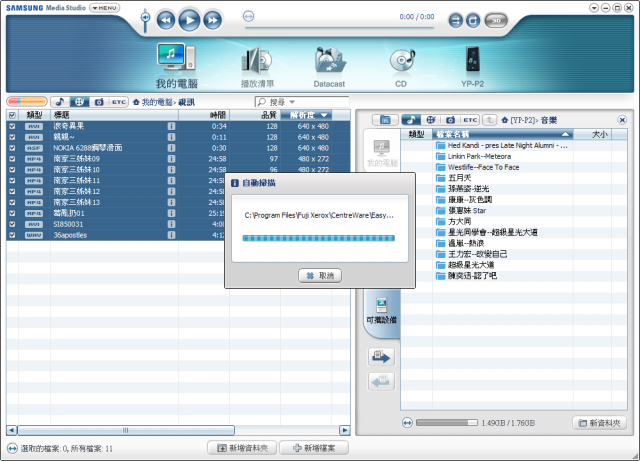Show music files on YP-P2 device
This screenshot has width=640, height=461.
(411, 120)
